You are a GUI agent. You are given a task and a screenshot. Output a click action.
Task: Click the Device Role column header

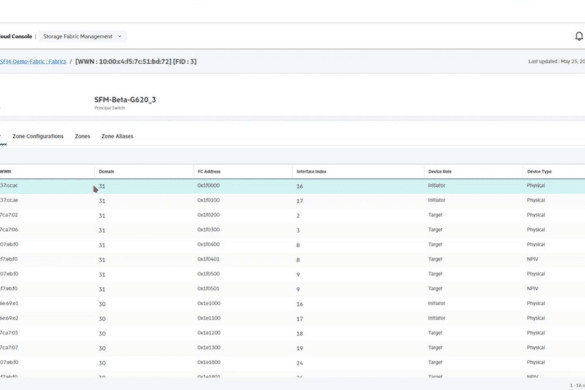(440, 172)
